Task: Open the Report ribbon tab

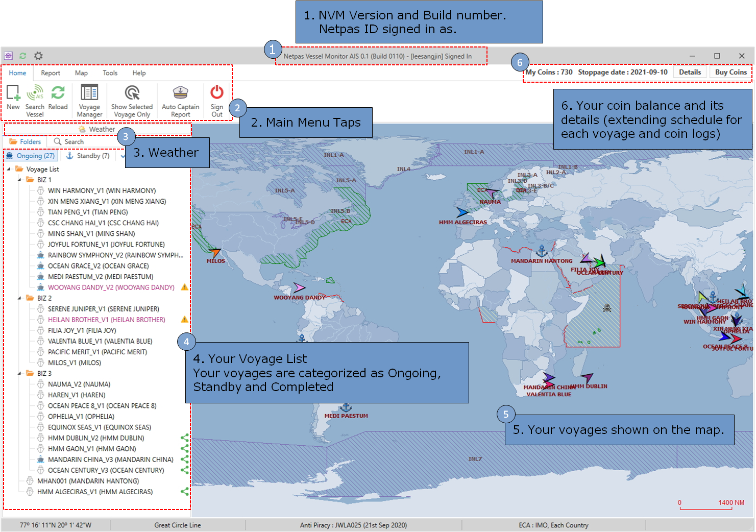Action: tap(51, 73)
